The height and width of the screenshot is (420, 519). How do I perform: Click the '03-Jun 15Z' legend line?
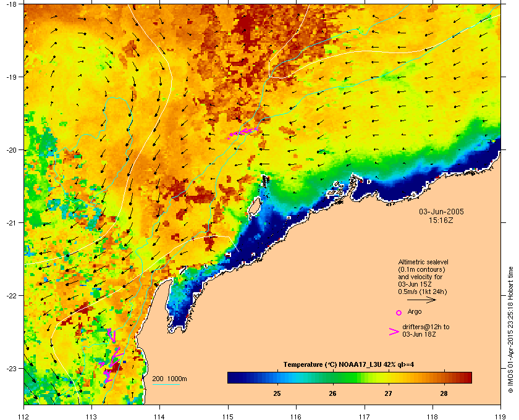click(415, 284)
